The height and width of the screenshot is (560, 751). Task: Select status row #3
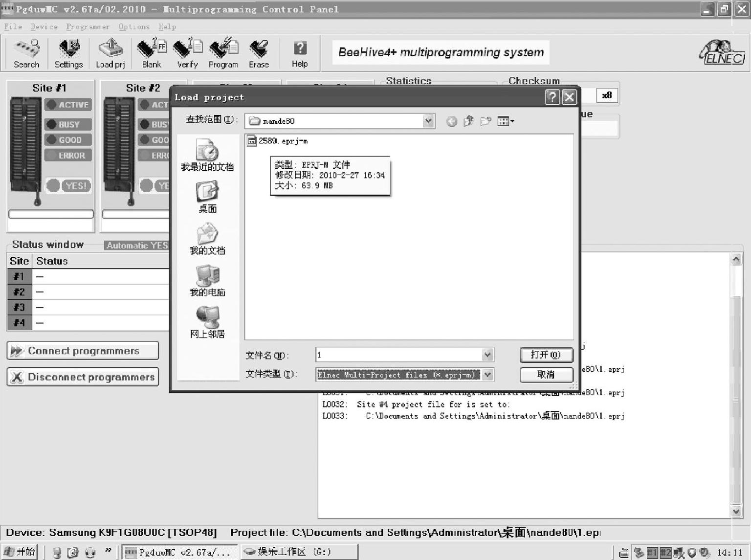(88, 307)
